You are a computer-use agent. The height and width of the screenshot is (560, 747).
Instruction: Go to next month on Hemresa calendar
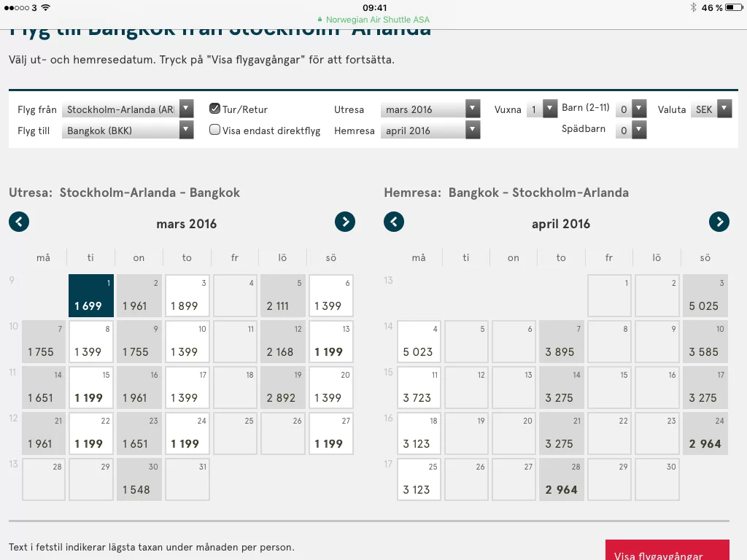pos(719,222)
